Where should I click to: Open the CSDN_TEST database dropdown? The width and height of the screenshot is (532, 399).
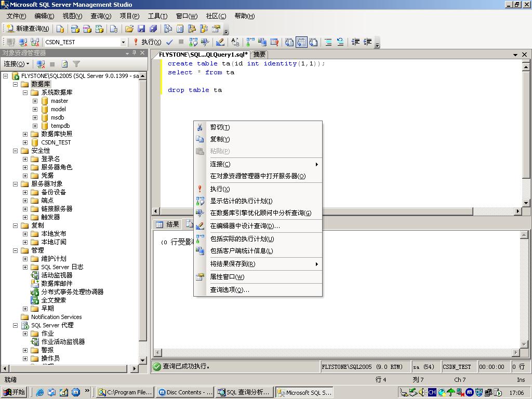point(123,42)
